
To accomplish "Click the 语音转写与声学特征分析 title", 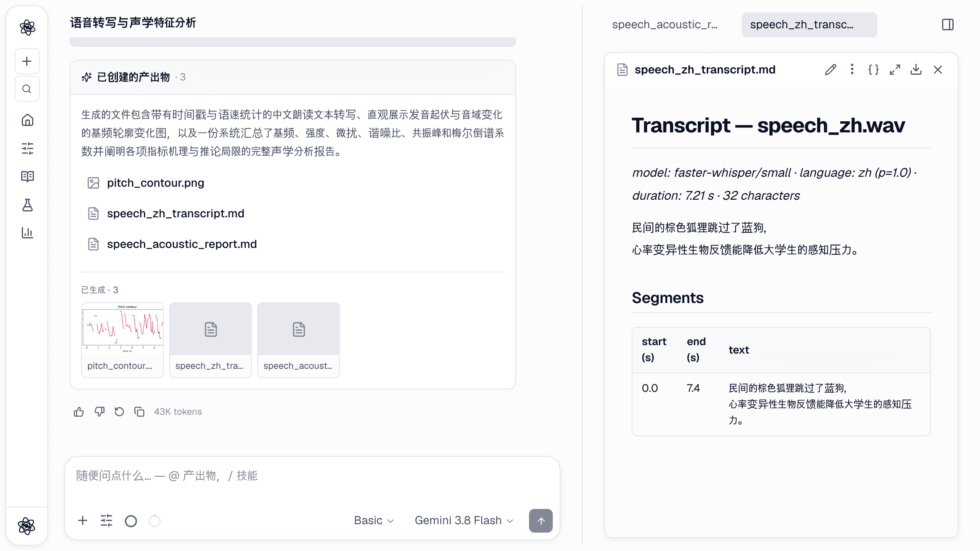I will 133,23.
